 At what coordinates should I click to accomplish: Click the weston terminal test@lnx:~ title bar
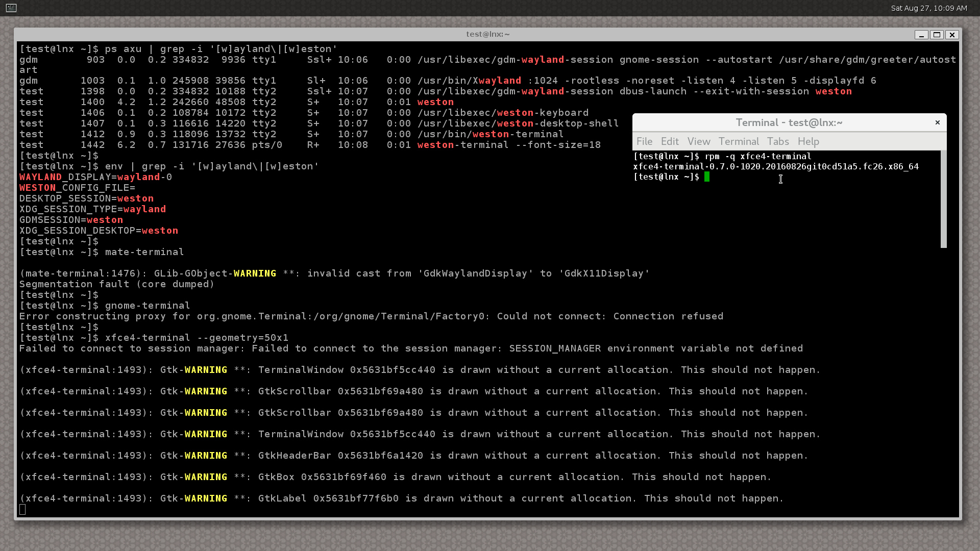pyautogui.click(x=487, y=34)
